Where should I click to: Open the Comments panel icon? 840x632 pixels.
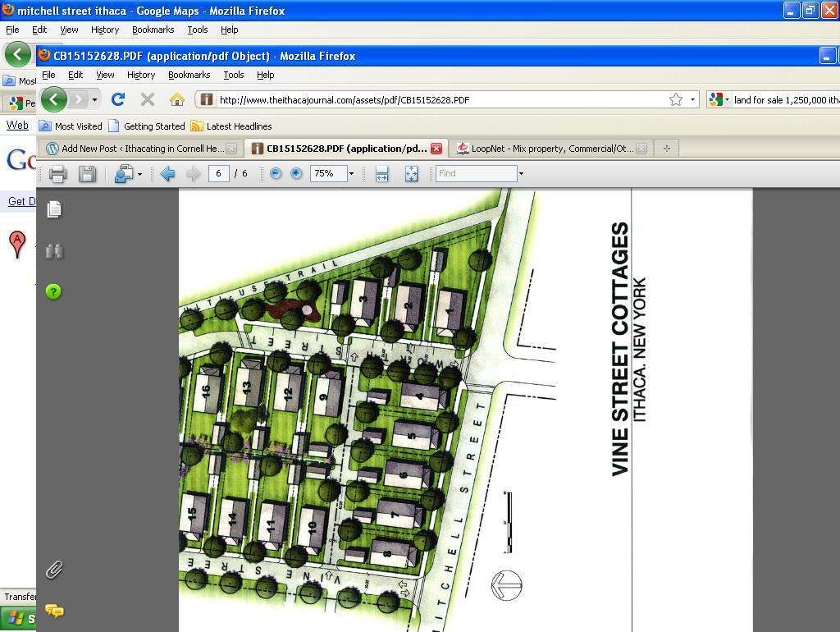(54, 611)
